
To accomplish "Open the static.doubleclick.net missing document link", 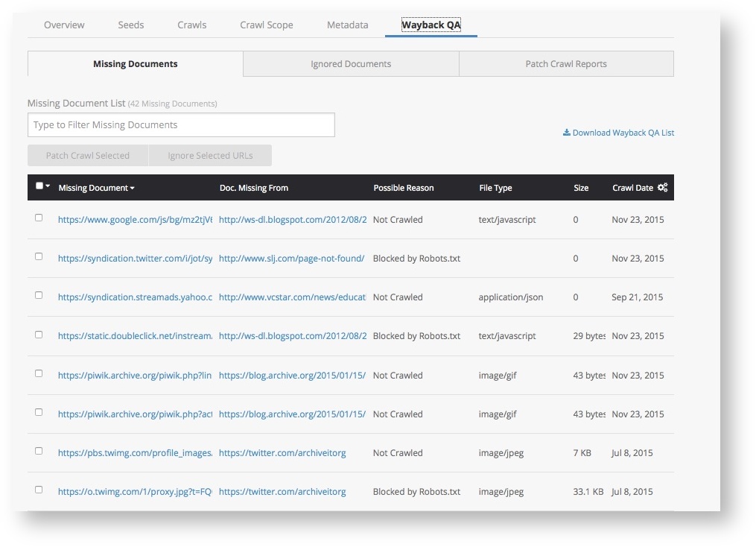I will point(135,336).
